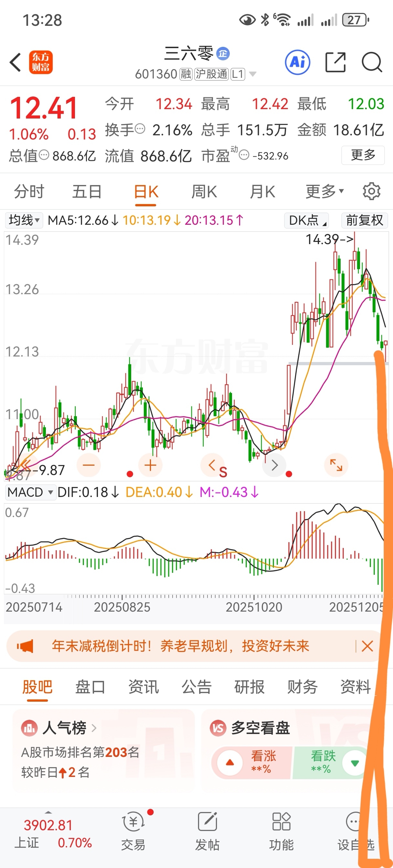
Task: Open chart settings gear icon
Action: point(371,191)
